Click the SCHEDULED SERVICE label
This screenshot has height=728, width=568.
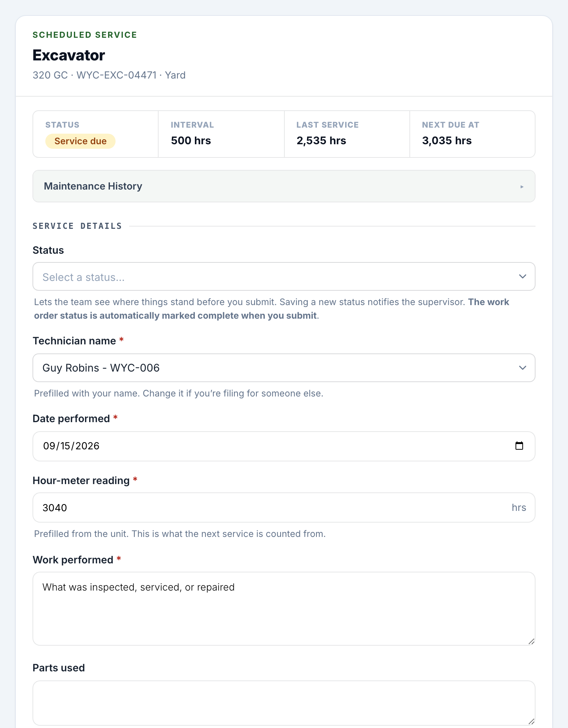click(x=85, y=35)
